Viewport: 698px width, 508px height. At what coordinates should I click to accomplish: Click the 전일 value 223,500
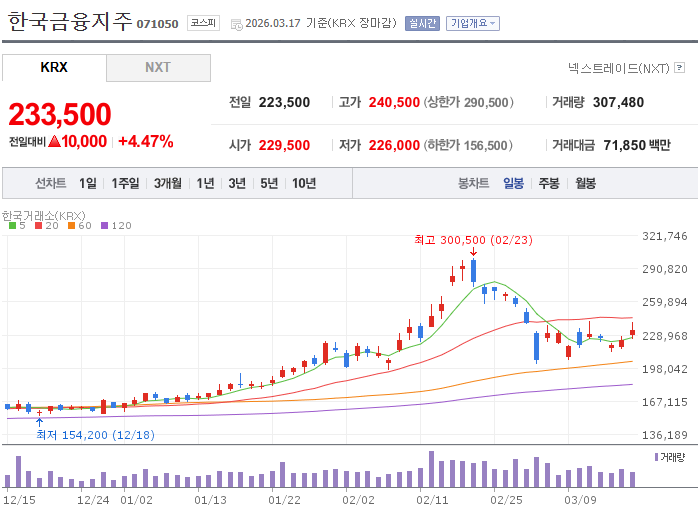(x=284, y=102)
